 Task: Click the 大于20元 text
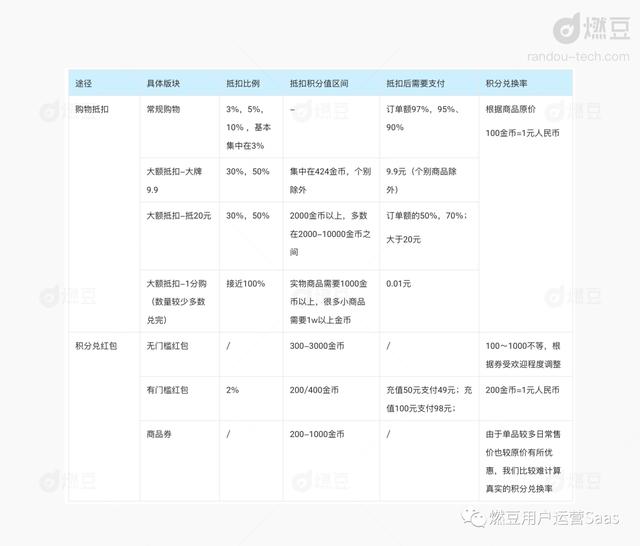point(403,239)
